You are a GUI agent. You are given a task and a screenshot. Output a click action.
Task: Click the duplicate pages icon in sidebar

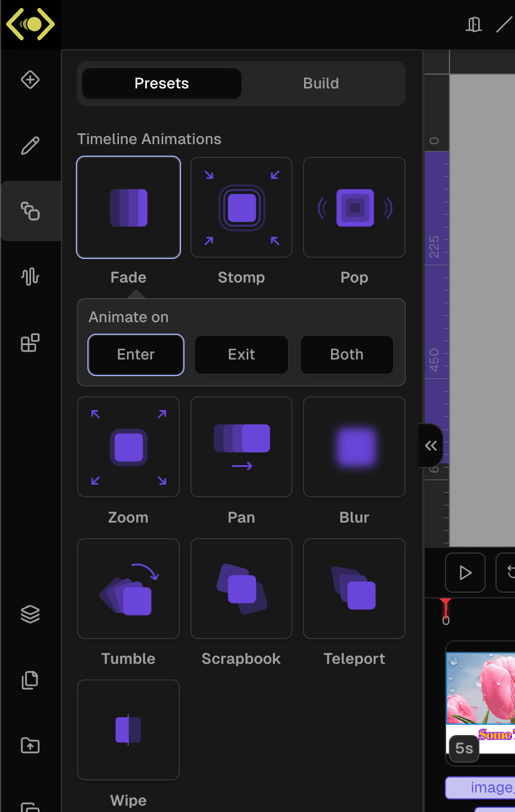(x=30, y=680)
